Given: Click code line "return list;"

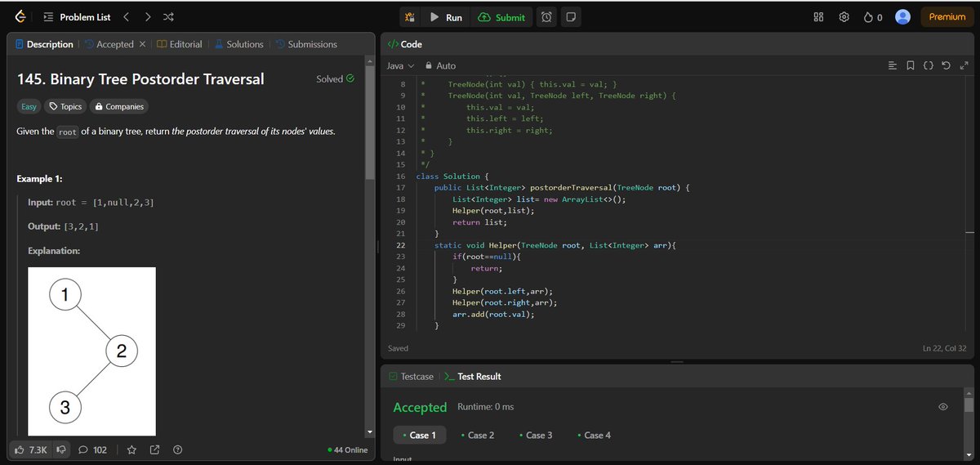Looking at the screenshot, I should tap(479, 222).
